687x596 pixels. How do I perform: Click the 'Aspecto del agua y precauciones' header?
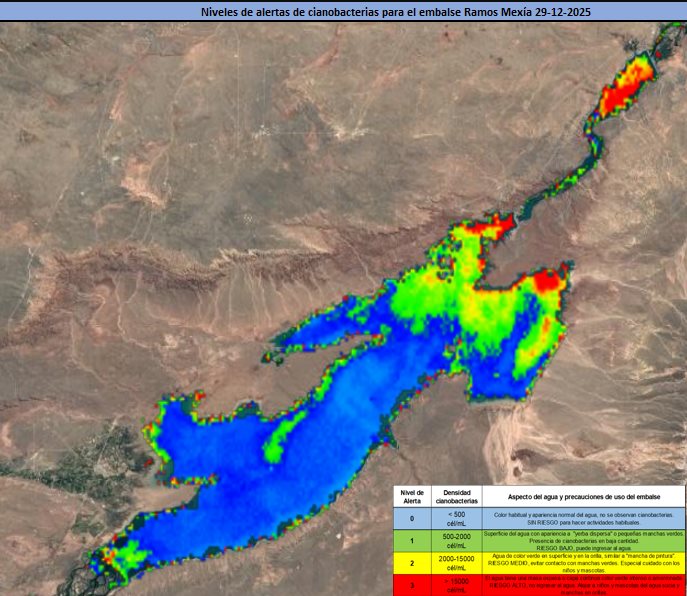[583, 497]
